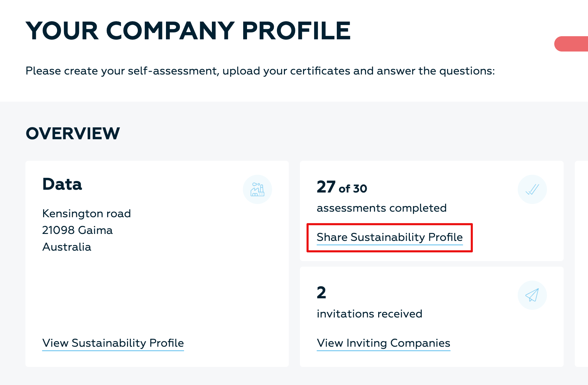Image resolution: width=588 pixels, height=385 pixels.
Task: Click the paper plane invitations icon
Action: tap(532, 295)
